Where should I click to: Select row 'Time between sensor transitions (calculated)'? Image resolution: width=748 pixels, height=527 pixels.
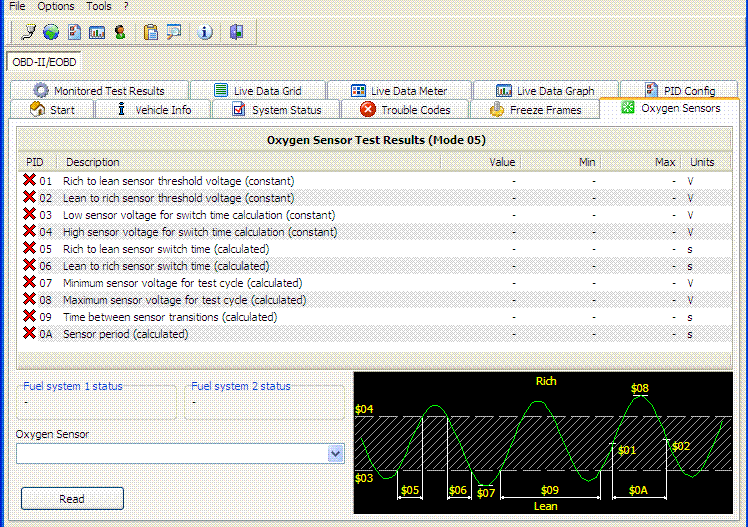[x=375, y=317]
